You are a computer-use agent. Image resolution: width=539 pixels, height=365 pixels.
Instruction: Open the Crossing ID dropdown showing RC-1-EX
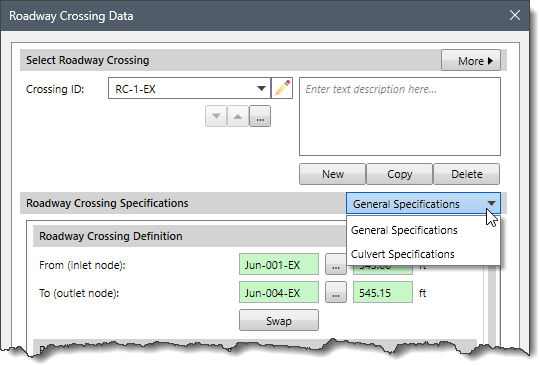(189, 88)
